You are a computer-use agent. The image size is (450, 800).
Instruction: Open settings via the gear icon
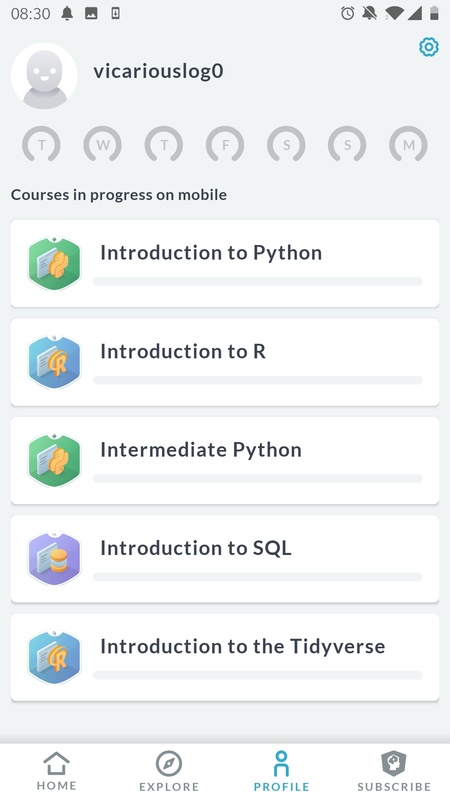click(429, 47)
